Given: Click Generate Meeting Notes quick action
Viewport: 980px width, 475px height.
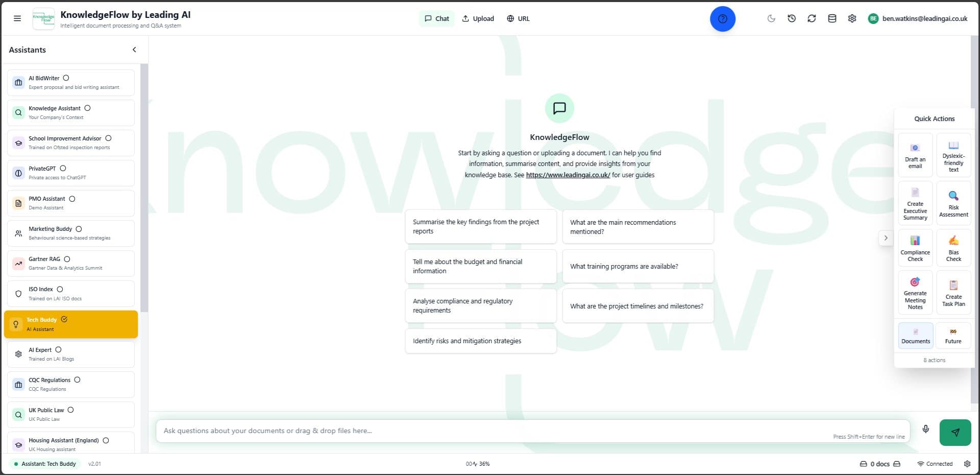Looking at the screenshot, I should point(915,293).
